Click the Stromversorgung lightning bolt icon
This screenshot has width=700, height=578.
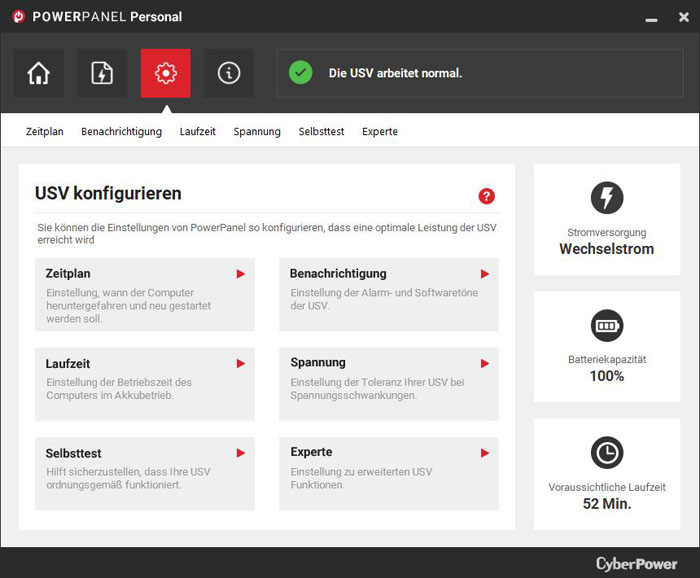pos(607,198)
